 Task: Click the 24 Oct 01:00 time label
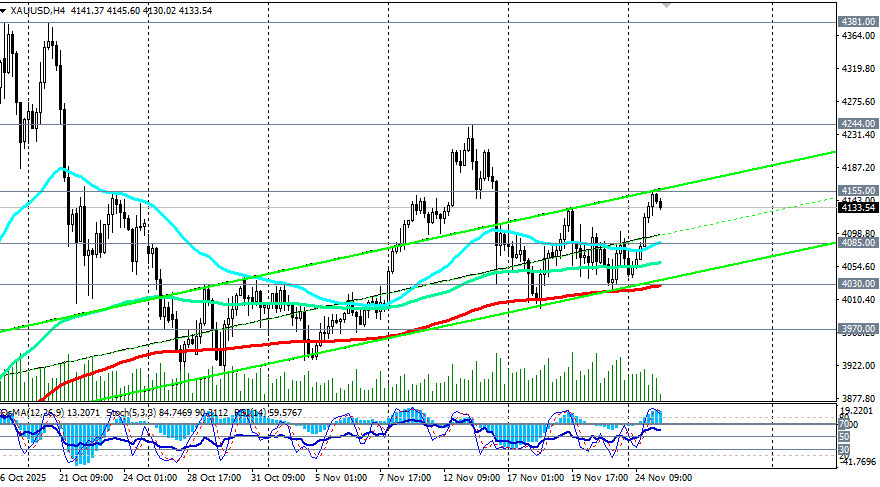click(x=150, y=477)
